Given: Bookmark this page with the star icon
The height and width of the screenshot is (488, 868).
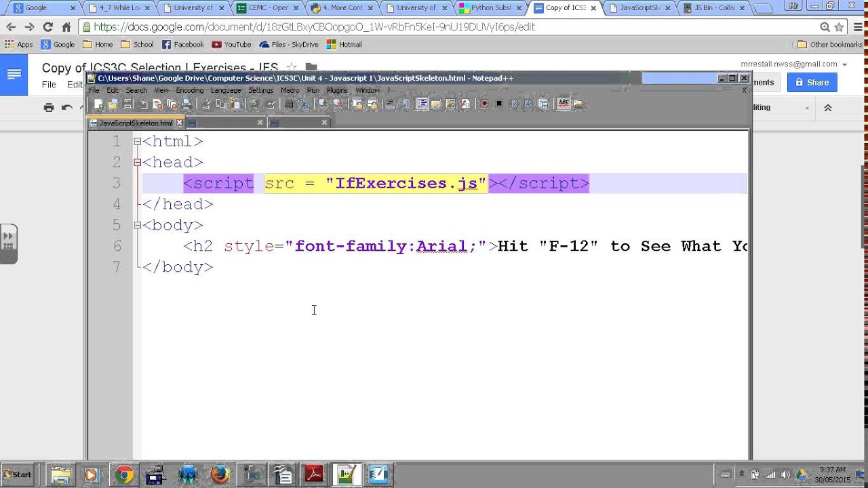Looking at the screenshot, I should [839, 27].
